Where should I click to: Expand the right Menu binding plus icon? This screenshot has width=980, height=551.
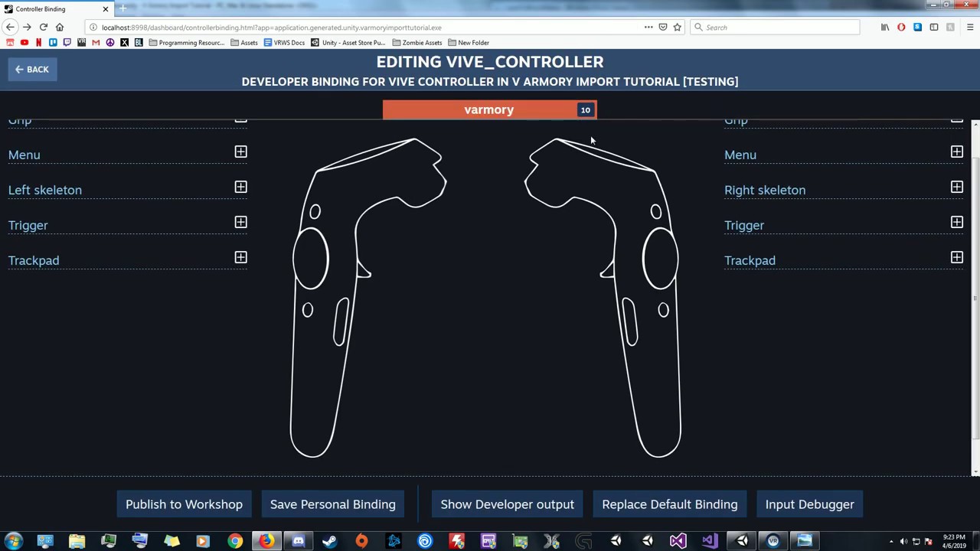tap(957, 152)
